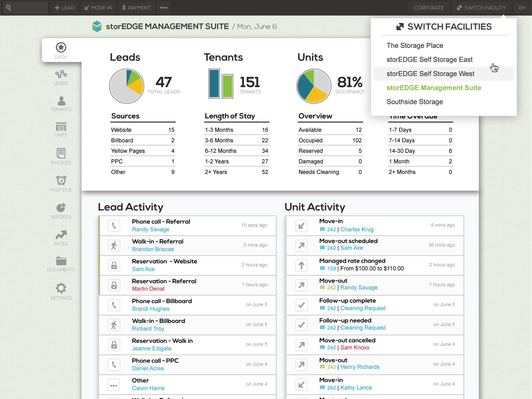Toggle the Switch Facility dropdown
This screenshot has height=399, width=532.
481,8
